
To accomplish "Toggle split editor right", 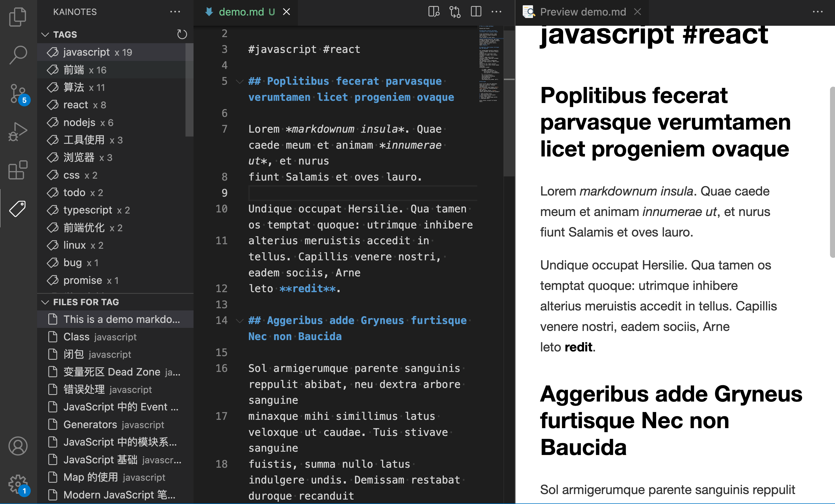I will pyautogui.click(x=476, y=12).
